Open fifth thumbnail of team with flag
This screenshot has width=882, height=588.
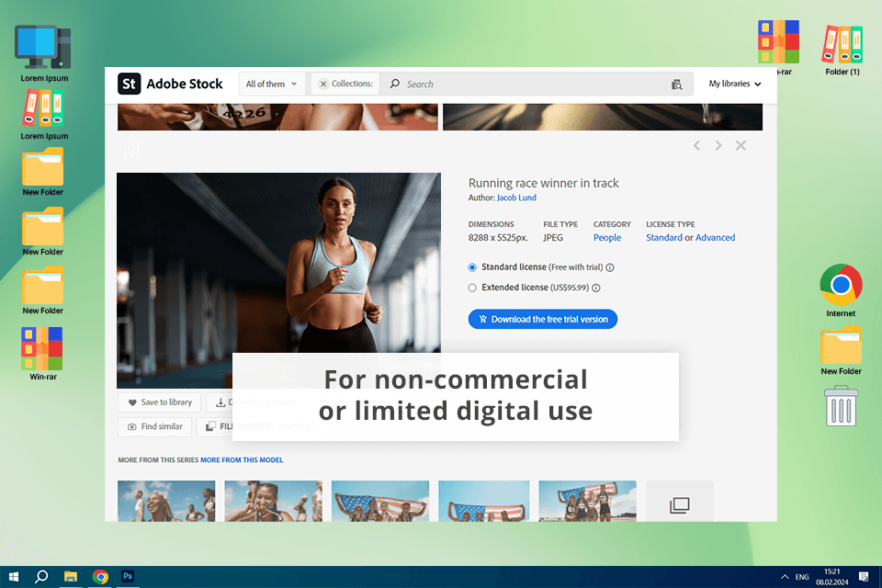coord(587,501)
